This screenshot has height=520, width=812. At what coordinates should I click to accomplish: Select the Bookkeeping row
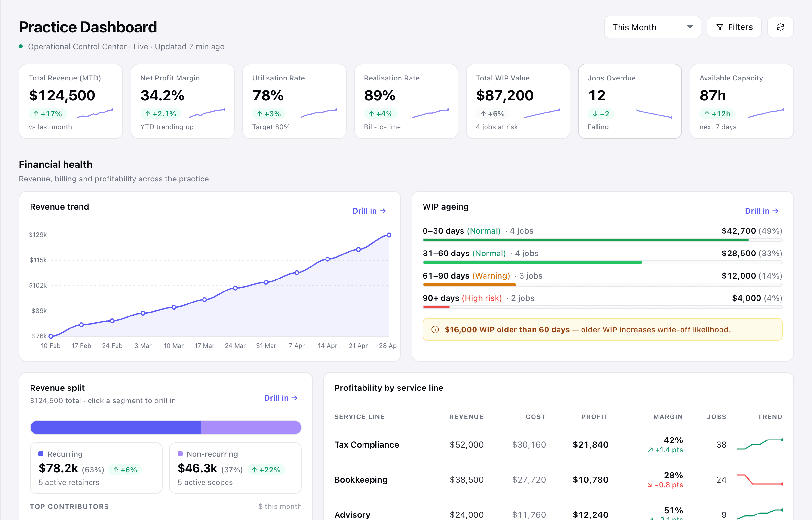point(559,480)
